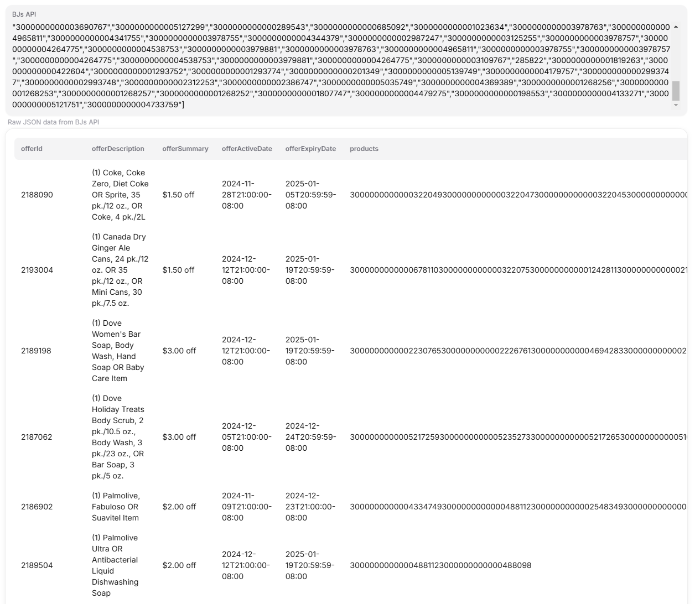Click the Palmolive Ultra dishwashing soap description
Screen dimensions: 700x604
point(115,565)
